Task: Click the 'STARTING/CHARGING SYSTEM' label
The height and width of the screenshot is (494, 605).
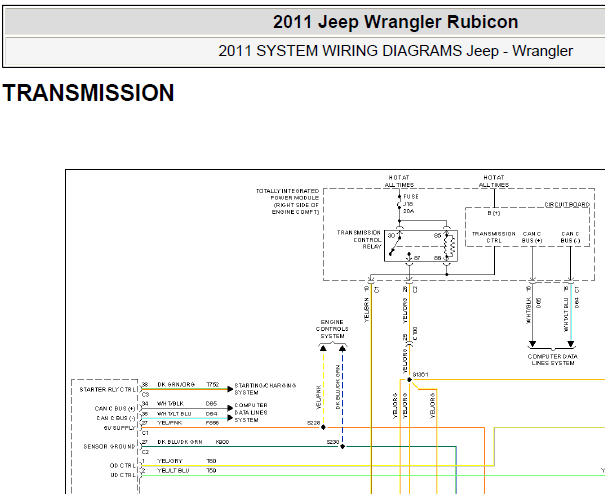Action: [265, 389]
